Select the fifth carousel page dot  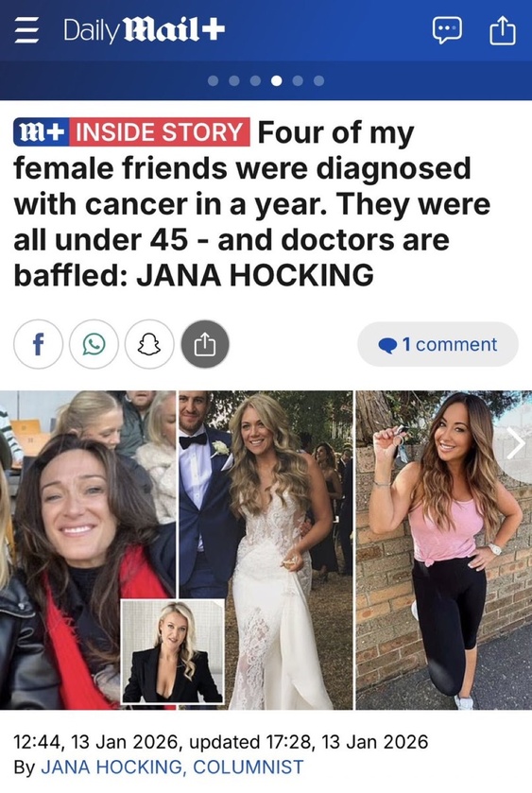[298, 81]
